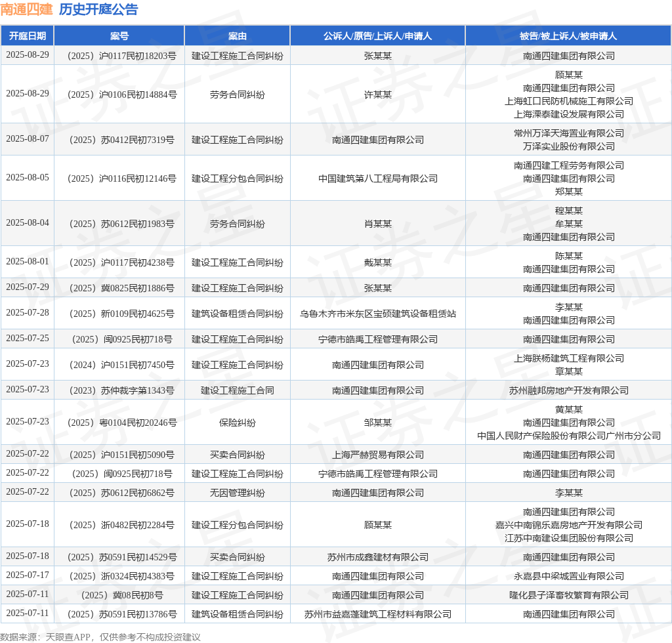This screenshot has width=672, height=643.
Task: Click case number (2025)苏0591民初13786号
Action: pyautogui.click(x=121, y=614)
